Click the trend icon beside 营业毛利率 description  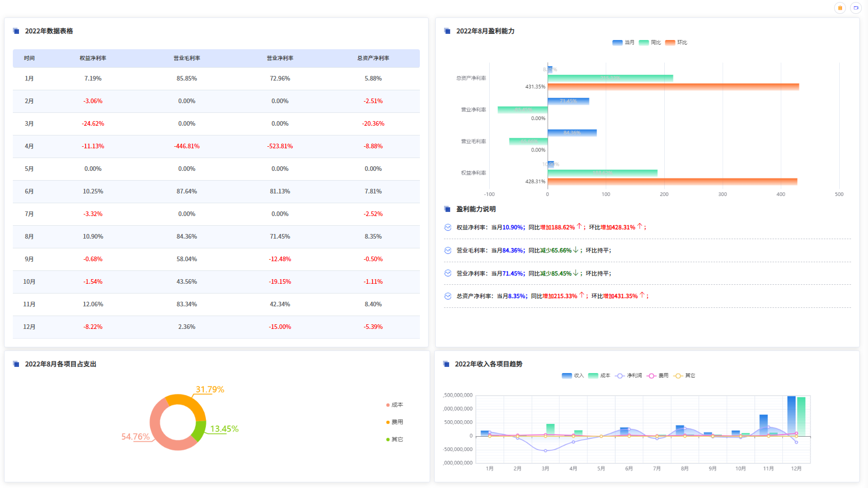click(x=448, y=250)
